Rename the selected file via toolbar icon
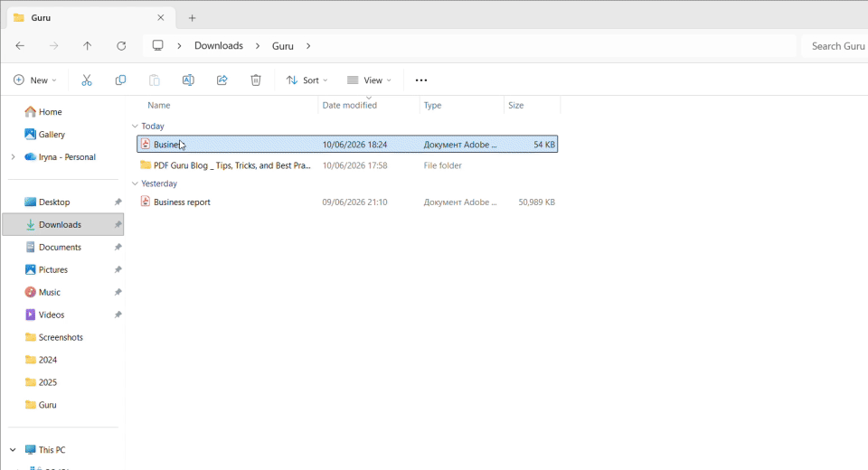 coord(188,80)
